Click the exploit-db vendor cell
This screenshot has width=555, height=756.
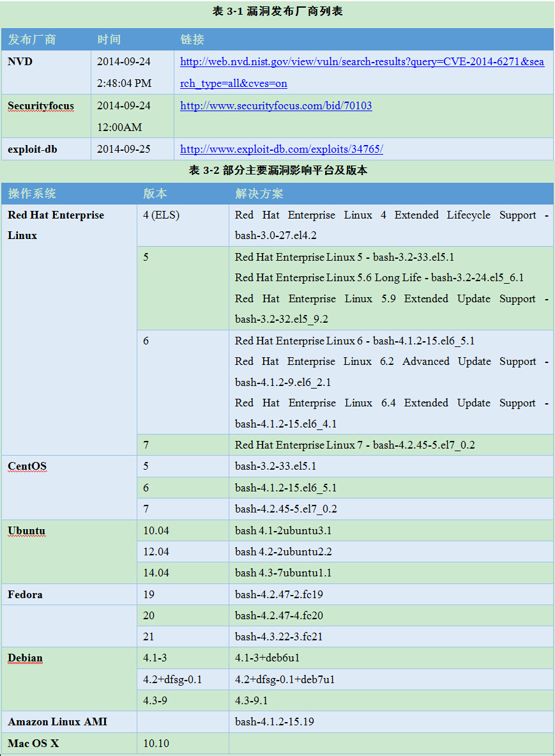click(46, 149)
